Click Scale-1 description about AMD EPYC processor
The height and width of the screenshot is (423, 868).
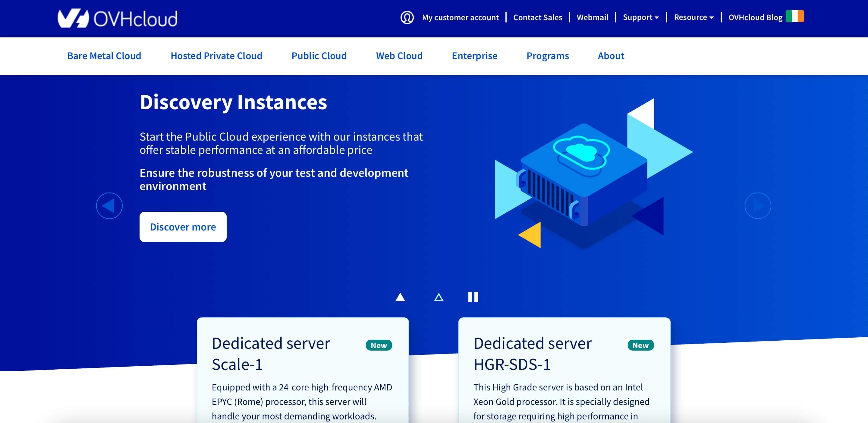pos(302,401)
